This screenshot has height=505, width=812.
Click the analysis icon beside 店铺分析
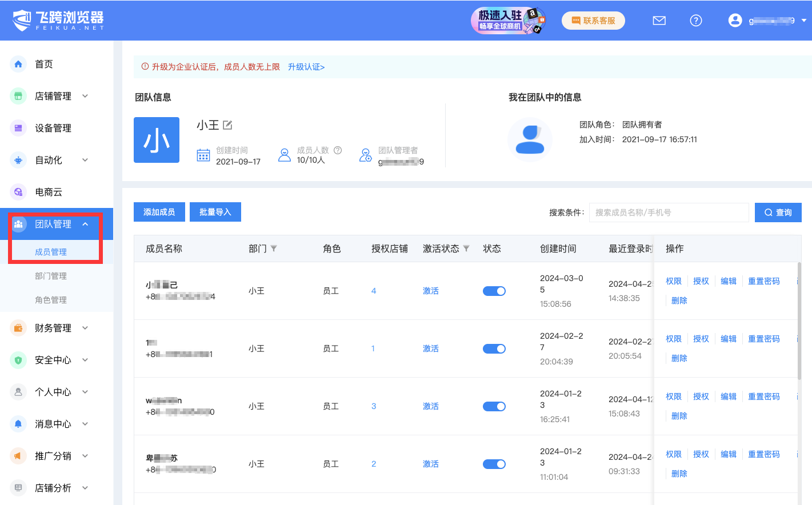(x=18, y=488)
